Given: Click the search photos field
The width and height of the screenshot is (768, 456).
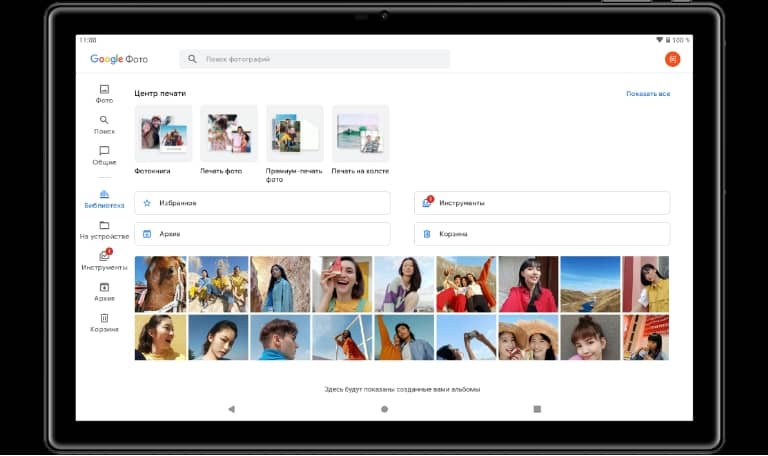Looking at the screenshot, I should point(314,59).
